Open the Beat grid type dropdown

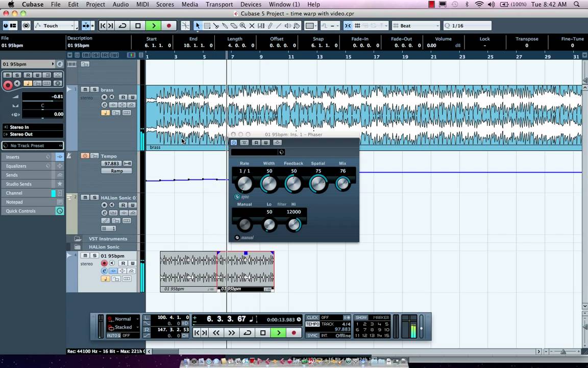pyautogui.click(x=415, y=26)
